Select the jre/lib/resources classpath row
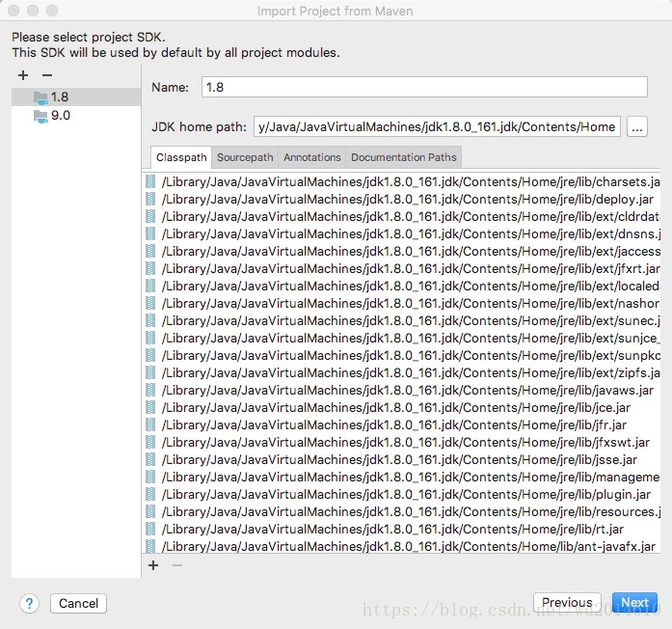672x629 pixels. 401,512
